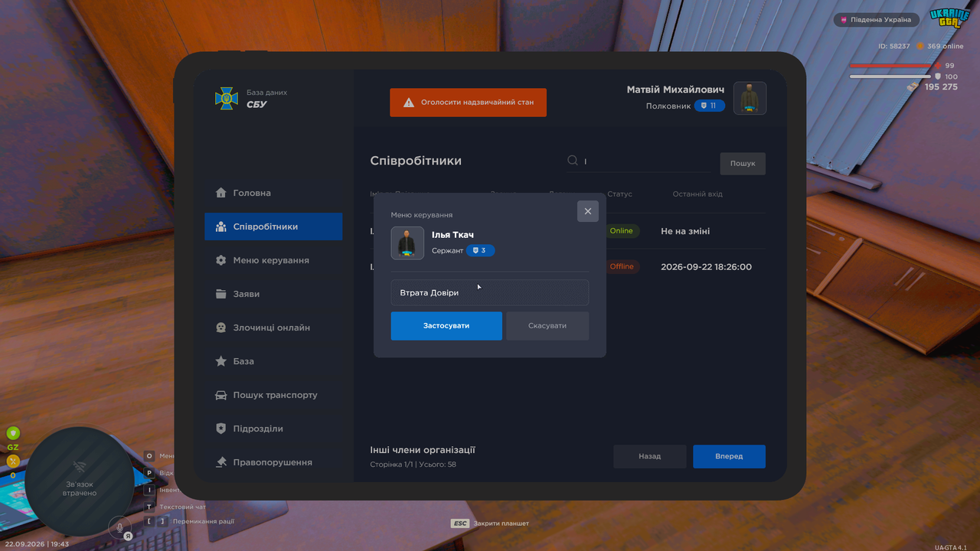Screen dimensions: 980x551
Task: Click the shield icon beside Підрозділи
Action: coord(221,429)
